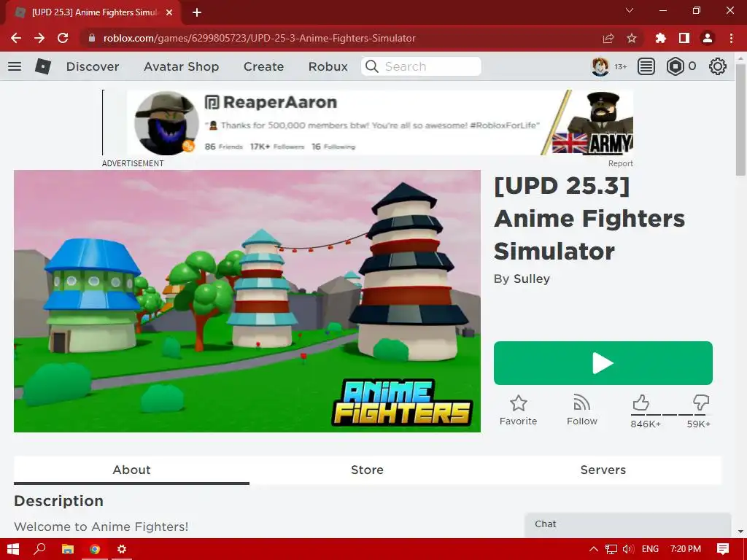Go to the Create page
747x560 pixels.
[x=263, y=66]
